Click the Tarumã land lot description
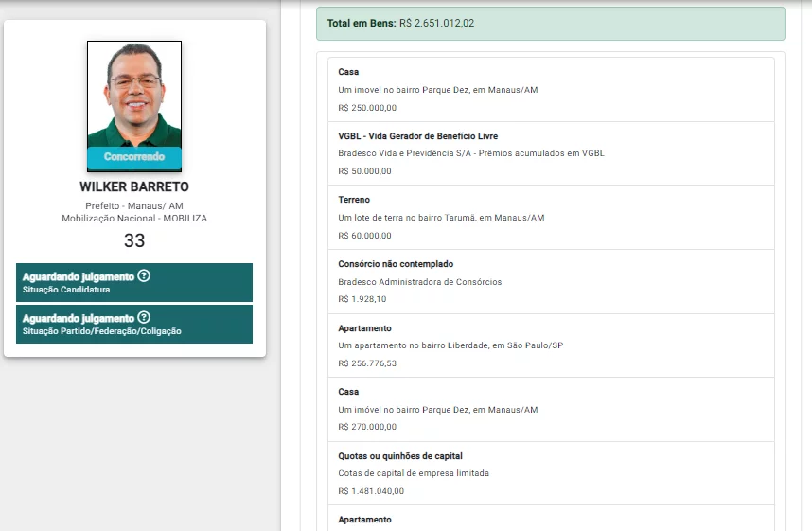812x531 pixels. (x=441, y=218)
